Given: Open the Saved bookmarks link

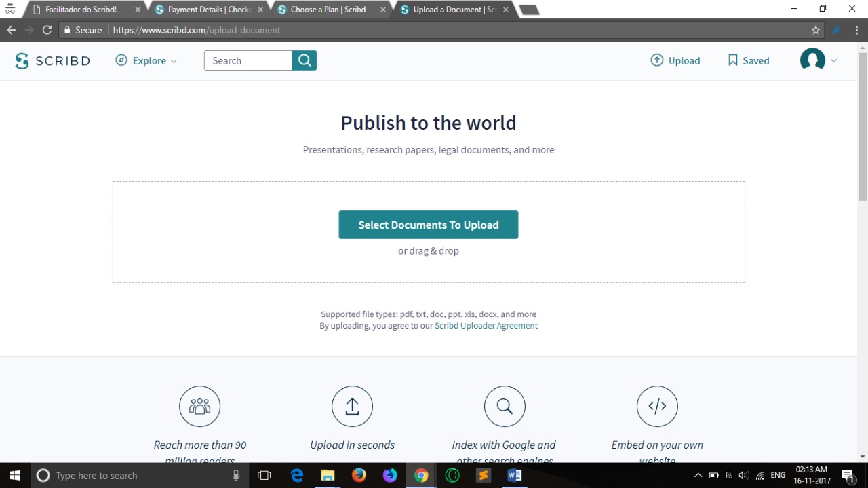Looking at the screenshot, I should point(749,60).
